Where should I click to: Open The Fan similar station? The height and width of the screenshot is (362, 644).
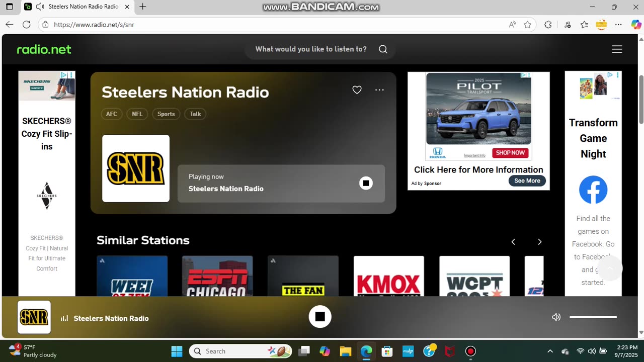coord(303,276)
